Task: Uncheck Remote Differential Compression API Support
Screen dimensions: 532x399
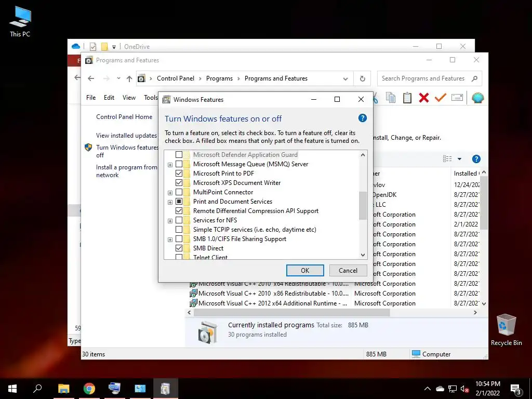Action: 179,211
